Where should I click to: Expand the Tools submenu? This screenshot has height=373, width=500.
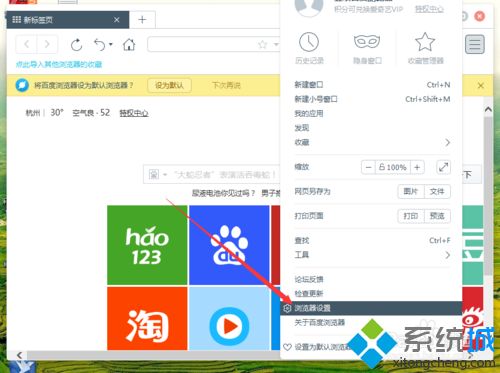pyautogui.click(x=372, y=255)
